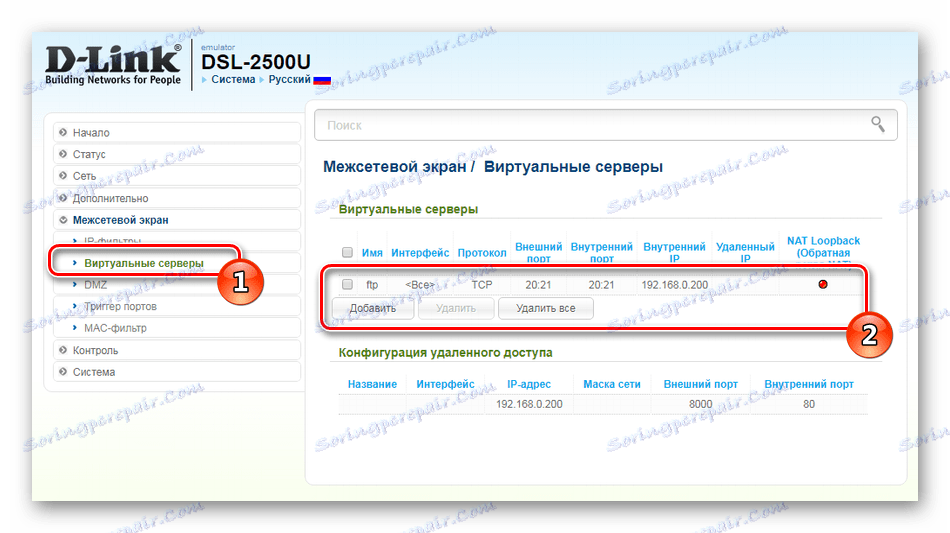Open the Русский language menu
Image resolution: width=950 pixels, height=533 pixels.
[x=290, y=79]
